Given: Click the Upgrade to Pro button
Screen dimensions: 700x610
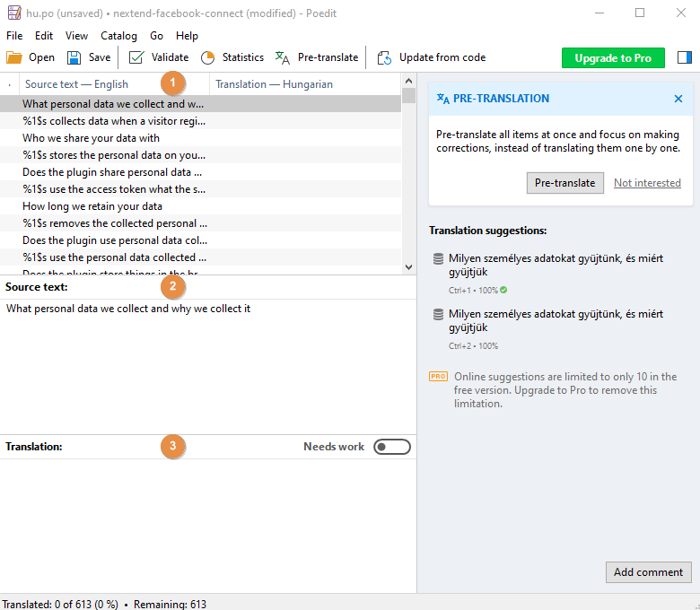Looking at the screenshot, I should click(x=613, y=57).
